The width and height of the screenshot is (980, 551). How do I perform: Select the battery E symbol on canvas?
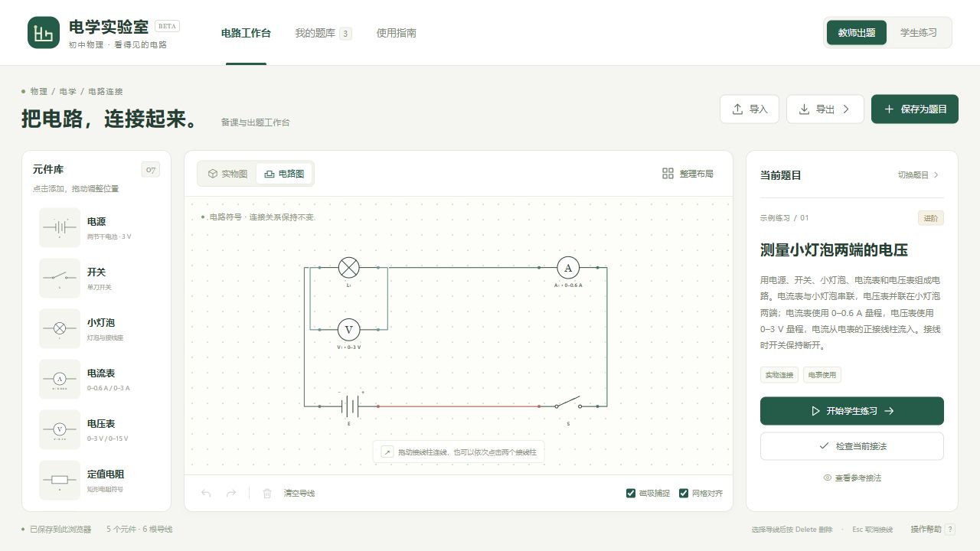point(349,406)
